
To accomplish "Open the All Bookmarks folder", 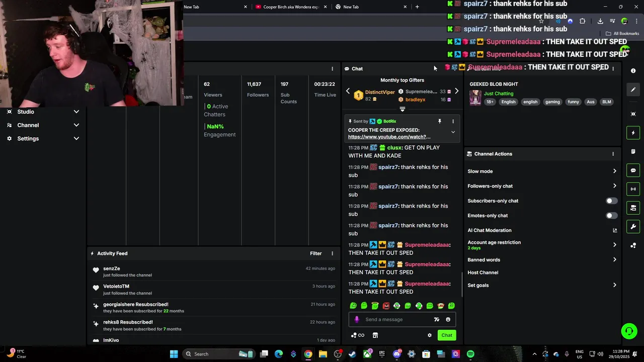I will [x=622, y=34].
